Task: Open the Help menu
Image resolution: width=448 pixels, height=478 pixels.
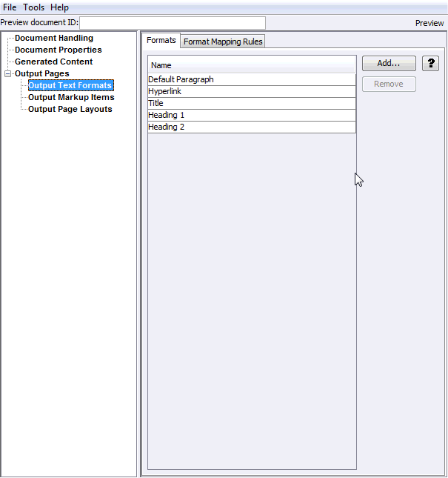Action: (59, 7)
